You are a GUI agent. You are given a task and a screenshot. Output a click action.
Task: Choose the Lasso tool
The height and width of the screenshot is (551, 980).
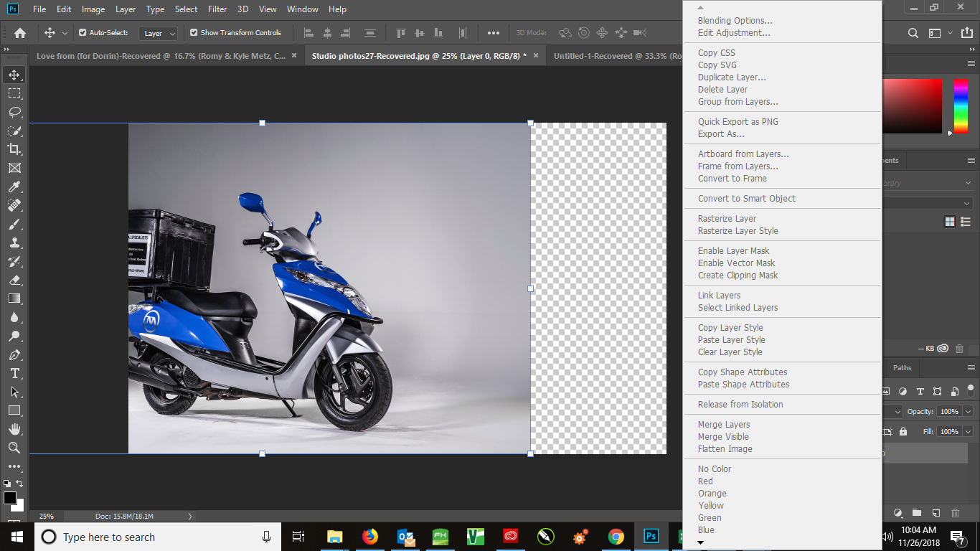coord(14,112)
